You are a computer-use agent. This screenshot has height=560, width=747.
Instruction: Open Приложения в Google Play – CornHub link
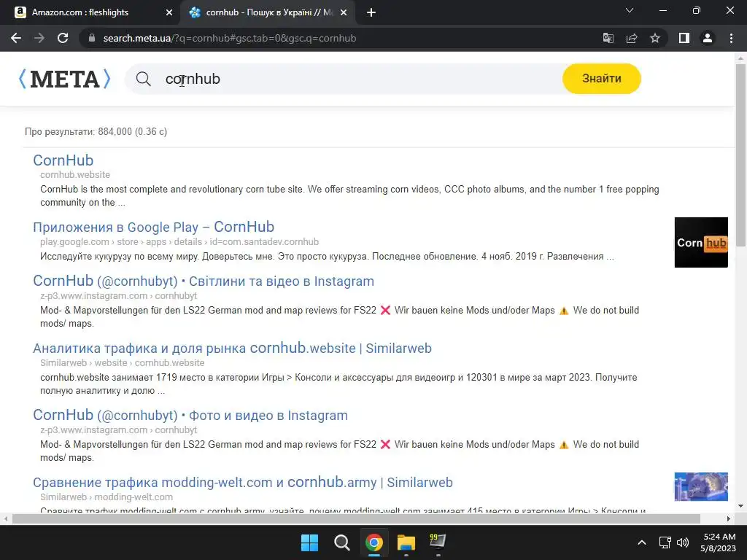[153, 227]
